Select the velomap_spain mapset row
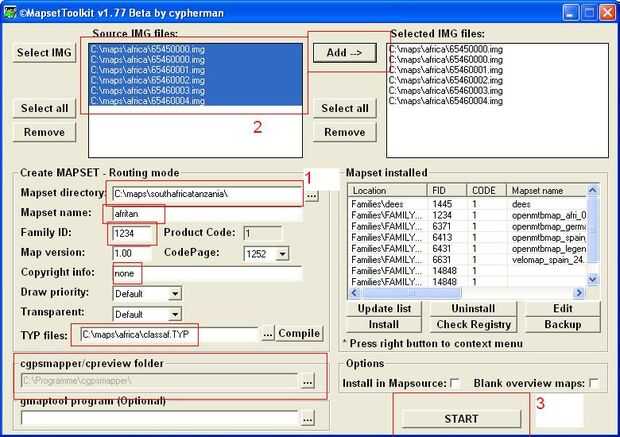This screenshot has width=620, height=437. click(x=467, y=260)
